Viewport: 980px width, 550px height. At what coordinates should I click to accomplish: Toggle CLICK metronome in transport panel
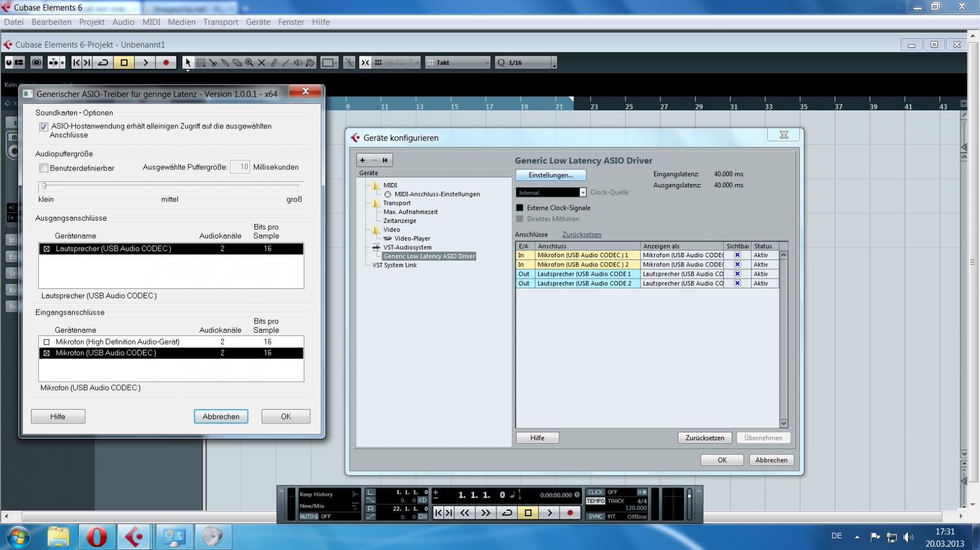[596, 492]
